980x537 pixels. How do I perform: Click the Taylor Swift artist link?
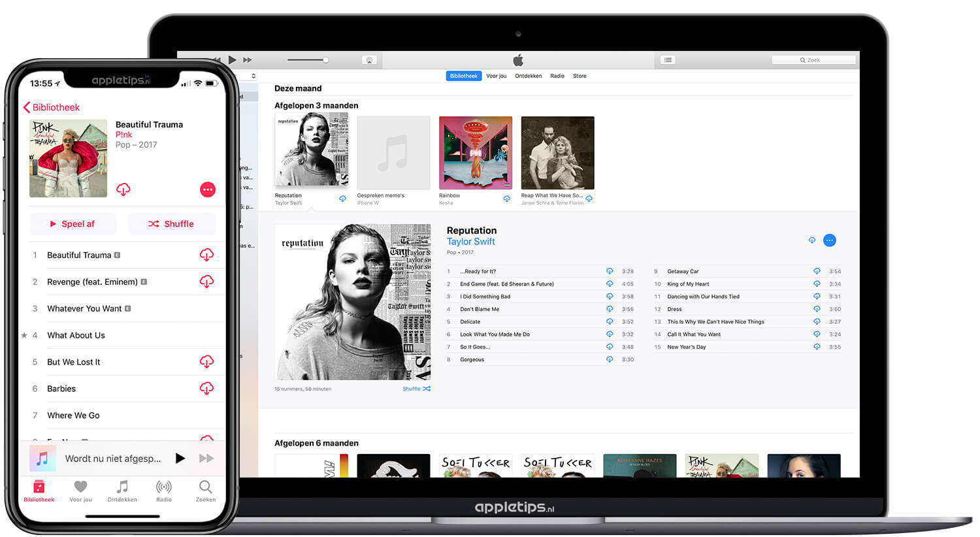471,242
